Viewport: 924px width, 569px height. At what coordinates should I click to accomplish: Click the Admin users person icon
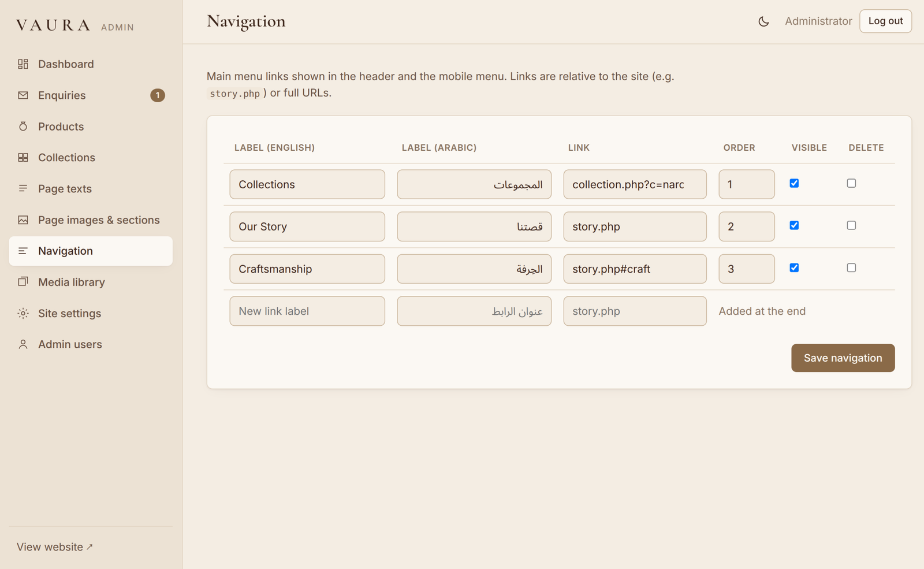point(23,344)
